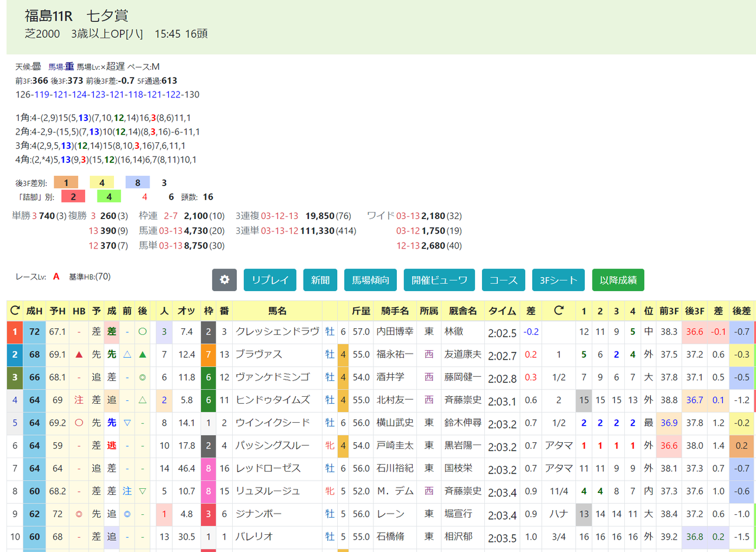Click the orange swatch labeled 1 in 後3F差別
Viewport: 756px width, 552px height.
[x=66, y=182]
